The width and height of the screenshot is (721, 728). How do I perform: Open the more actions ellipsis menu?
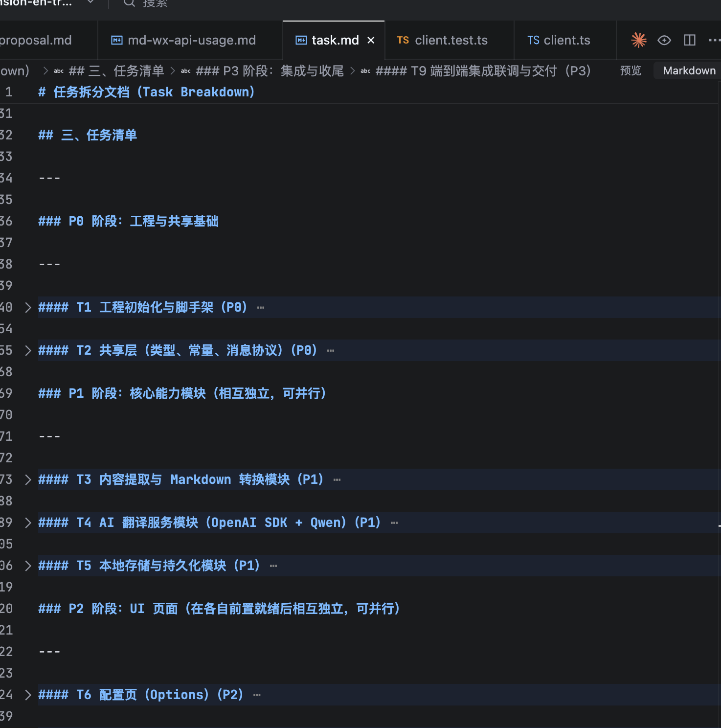pyautogui.click(x=714, y=40)
